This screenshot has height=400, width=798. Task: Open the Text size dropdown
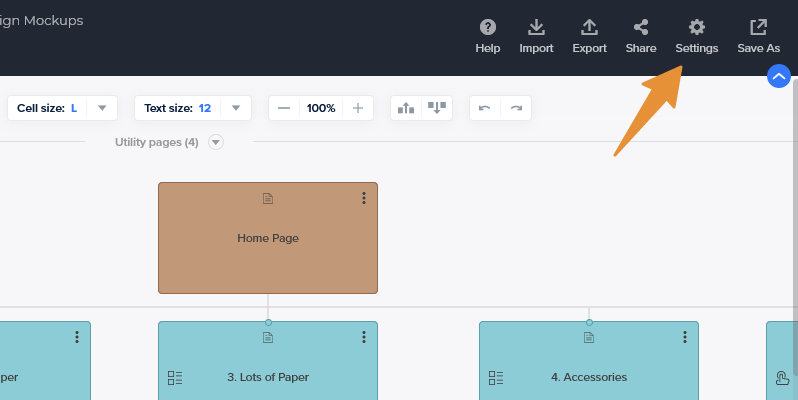pos(235,108)
